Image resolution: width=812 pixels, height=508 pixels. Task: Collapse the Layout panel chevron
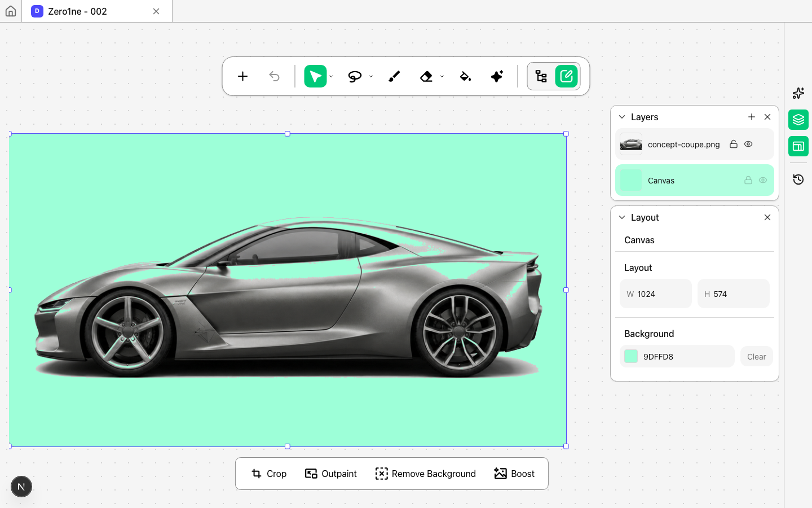(x=622, y=217)
